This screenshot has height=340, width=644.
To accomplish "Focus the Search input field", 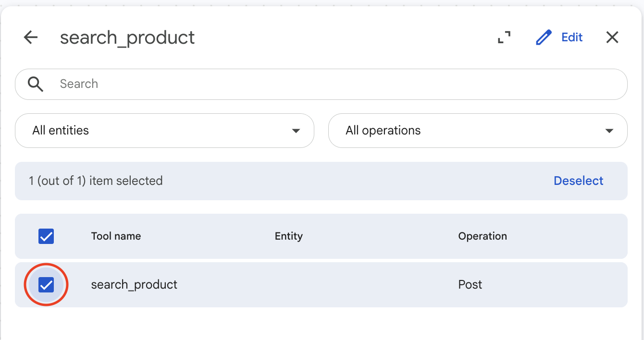I will pos(321,84).
